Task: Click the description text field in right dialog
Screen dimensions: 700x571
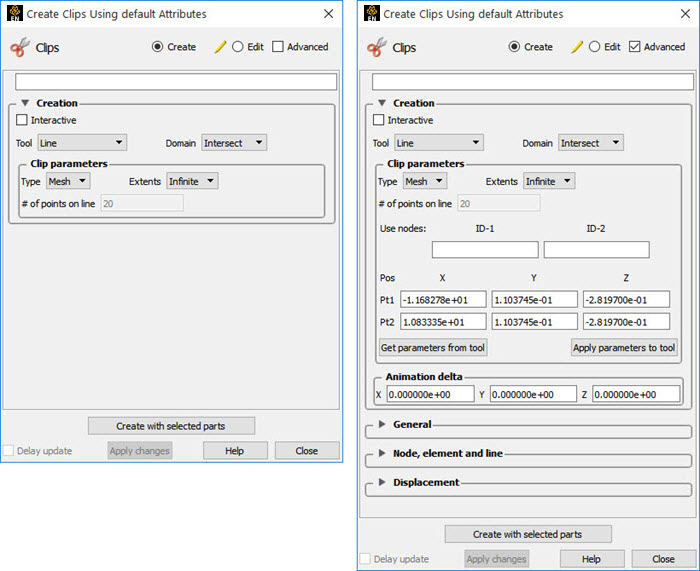Action: [x=533, y=82]
